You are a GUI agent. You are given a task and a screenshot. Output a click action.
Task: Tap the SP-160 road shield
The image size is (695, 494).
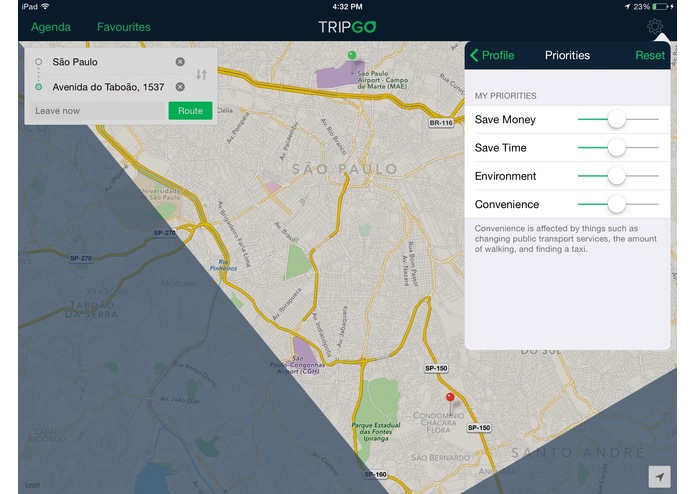click(375, 474)
